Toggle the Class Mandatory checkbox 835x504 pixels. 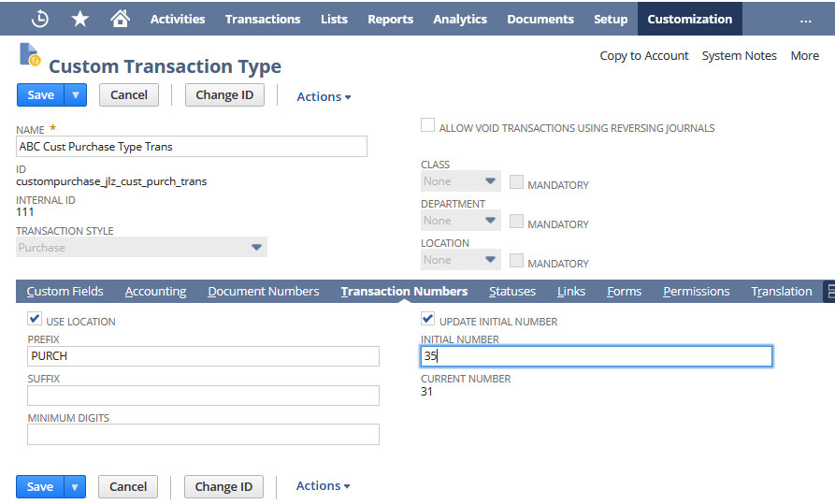[x=516, y=182]
